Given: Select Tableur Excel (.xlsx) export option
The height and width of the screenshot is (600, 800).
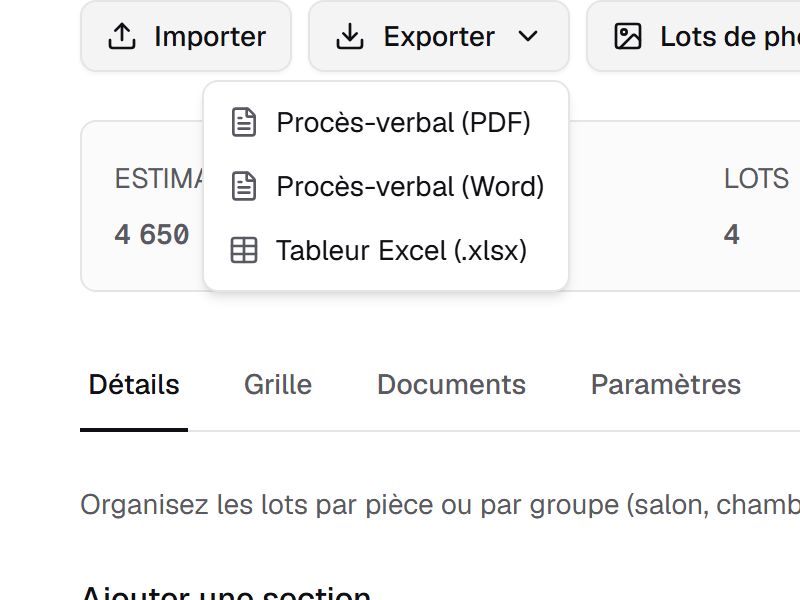Looking at the screenshot, I should click(x=386, y=250).
